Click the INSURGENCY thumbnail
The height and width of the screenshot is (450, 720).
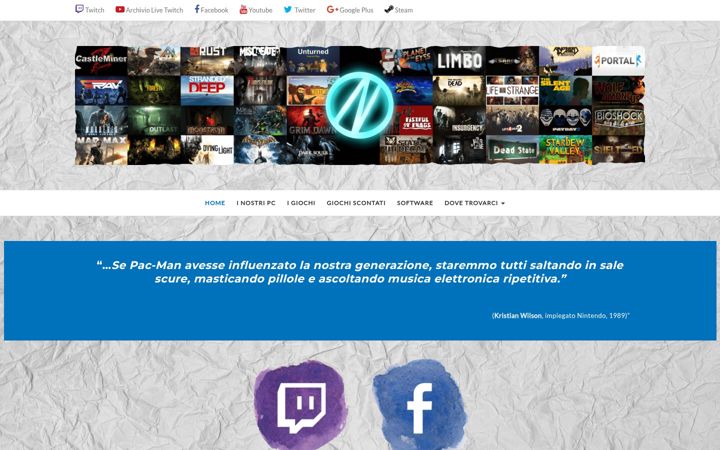click(459, 120)
